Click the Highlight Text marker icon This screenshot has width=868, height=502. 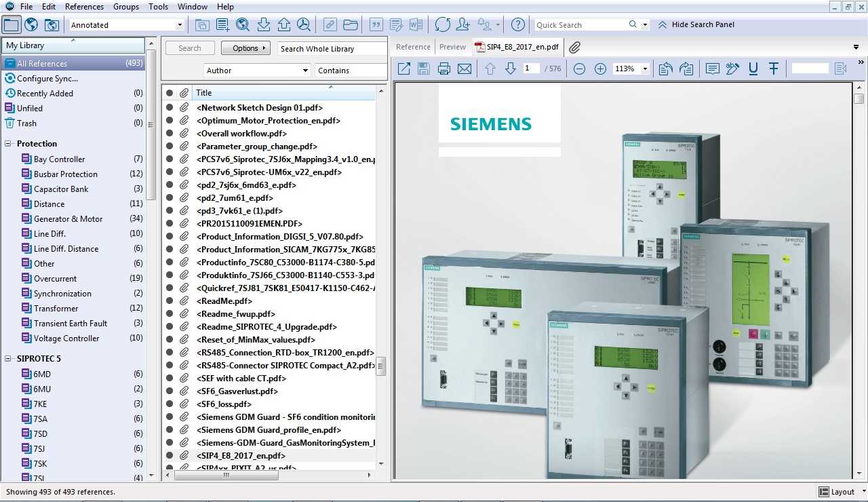tap(732, 69)
